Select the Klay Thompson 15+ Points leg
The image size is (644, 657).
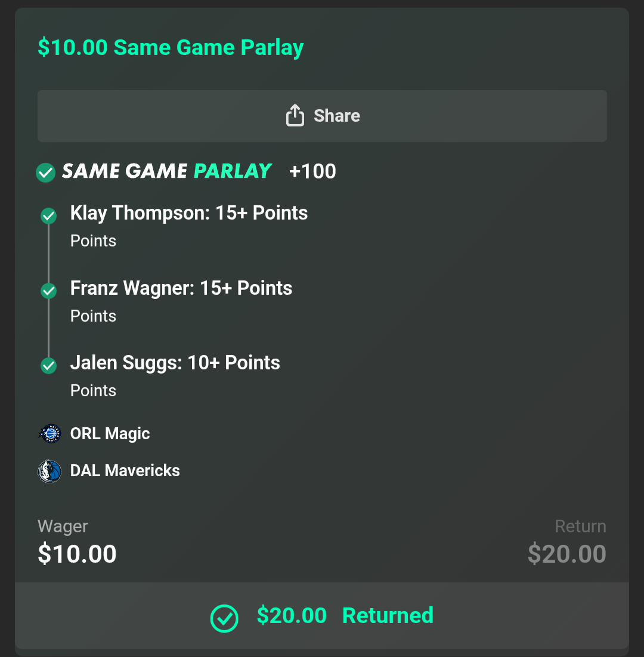coord(188,213)
